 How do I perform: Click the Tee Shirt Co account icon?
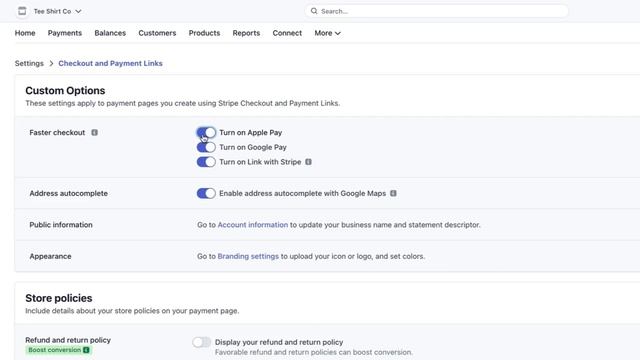pos(22,11)
